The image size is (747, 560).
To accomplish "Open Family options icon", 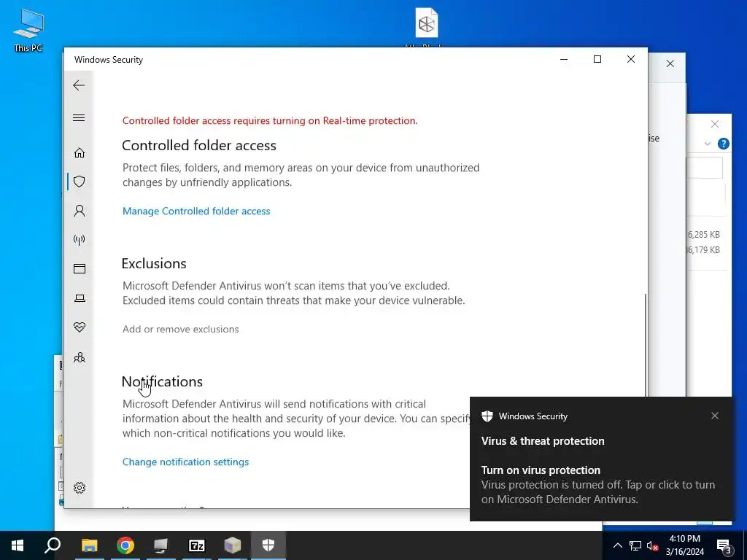I will point(79,357).
